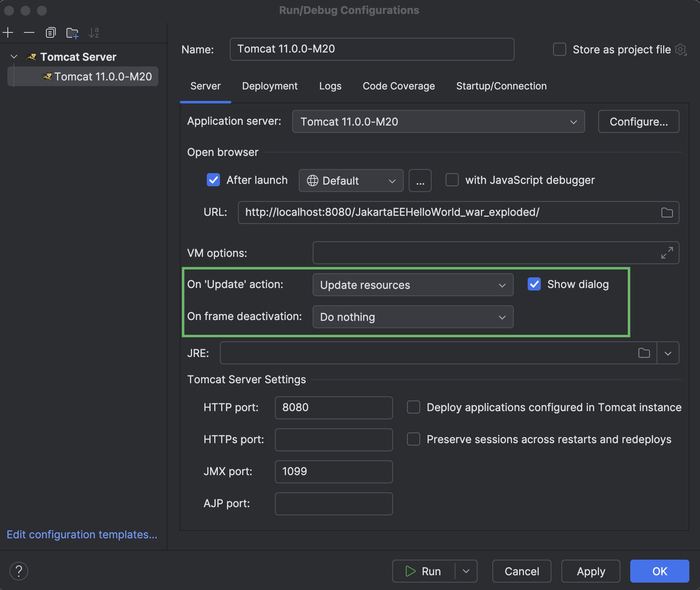Enable Preserve sessions across restarts and redeploys
Screen dimensions: 700x590
coord(413,439)
